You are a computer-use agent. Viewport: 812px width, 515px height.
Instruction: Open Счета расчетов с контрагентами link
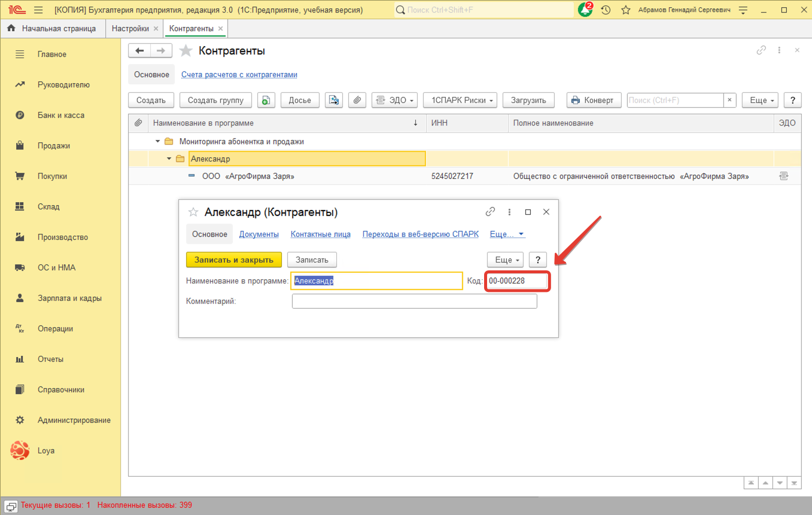pos(239,75)
